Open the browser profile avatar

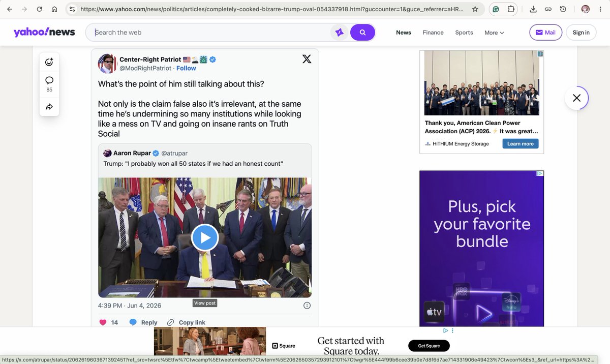(x=586, y=9)
